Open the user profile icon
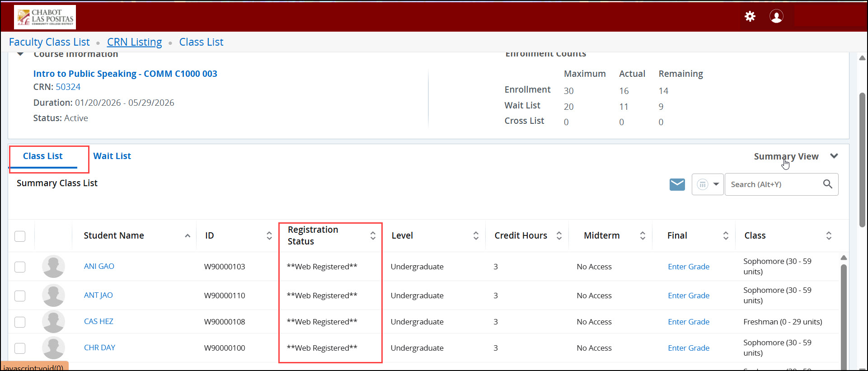This screenshot has width=868, height=371. 776,17
